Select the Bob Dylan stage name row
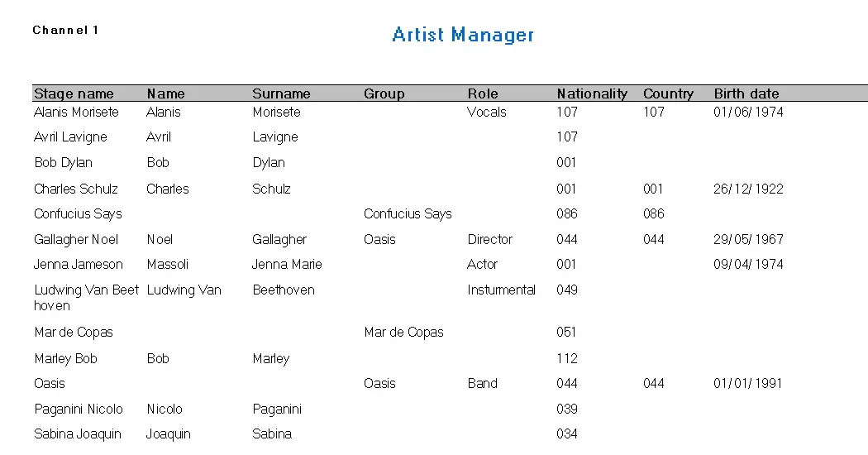 [63, 163]
